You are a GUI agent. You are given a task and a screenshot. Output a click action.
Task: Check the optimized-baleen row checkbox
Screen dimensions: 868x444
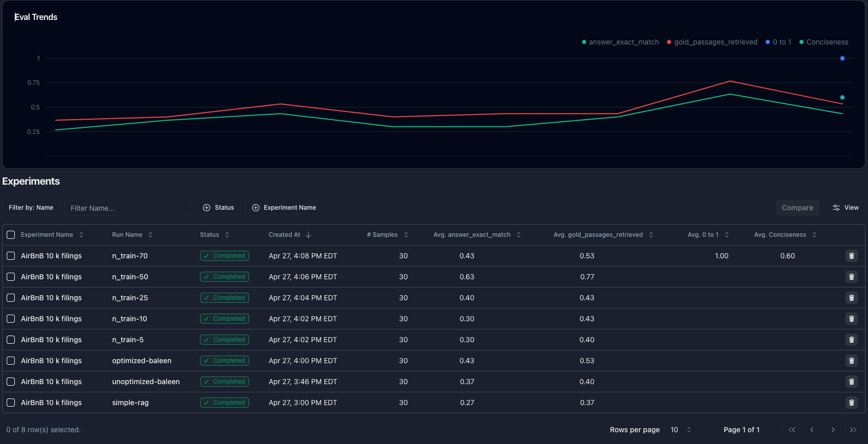click(11, 361)
